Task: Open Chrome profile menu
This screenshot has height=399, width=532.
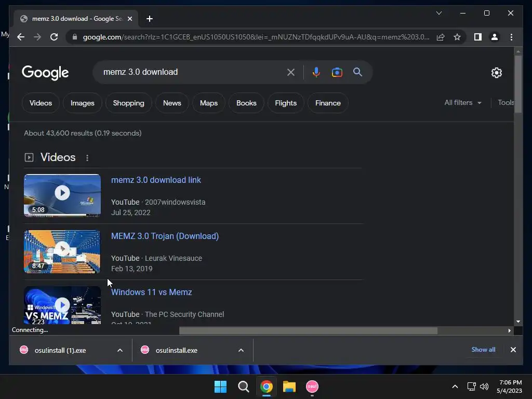Action: pos(495,37)
